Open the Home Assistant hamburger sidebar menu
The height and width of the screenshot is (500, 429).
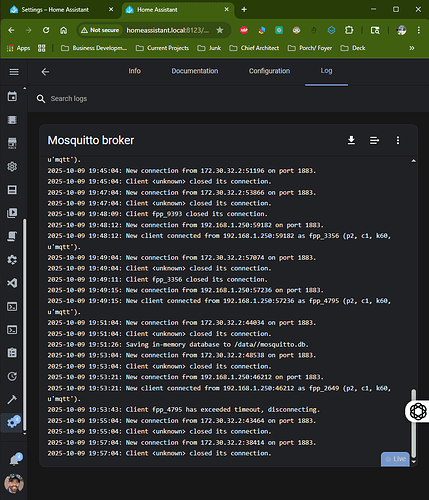pos(14,72)
